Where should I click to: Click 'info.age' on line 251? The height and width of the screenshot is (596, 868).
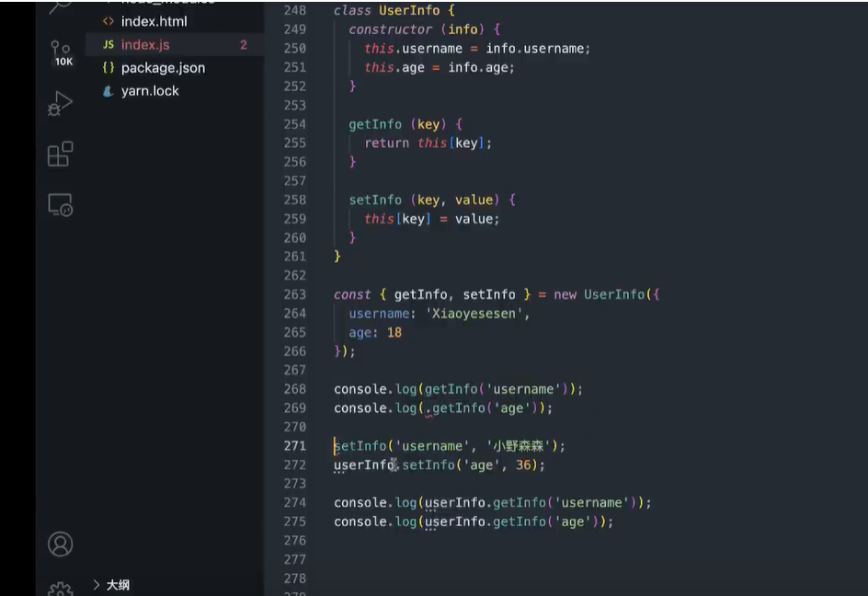pos(478,67)
